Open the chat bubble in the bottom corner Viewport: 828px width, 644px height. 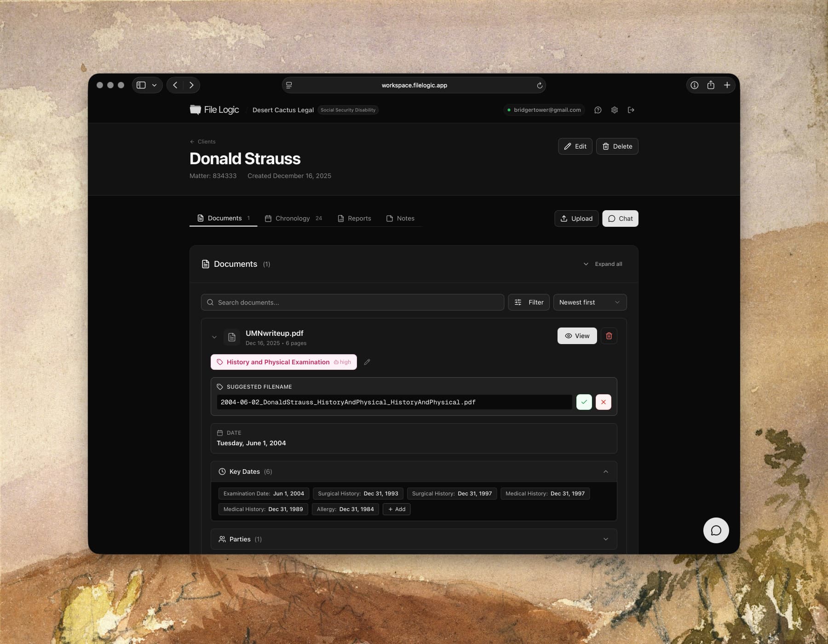coord(716,530)
